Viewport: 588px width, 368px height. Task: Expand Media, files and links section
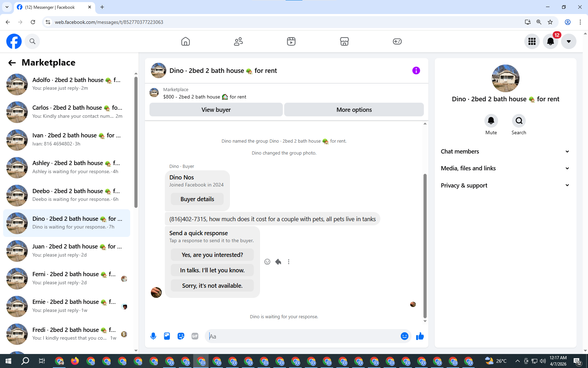coord(505,168)
